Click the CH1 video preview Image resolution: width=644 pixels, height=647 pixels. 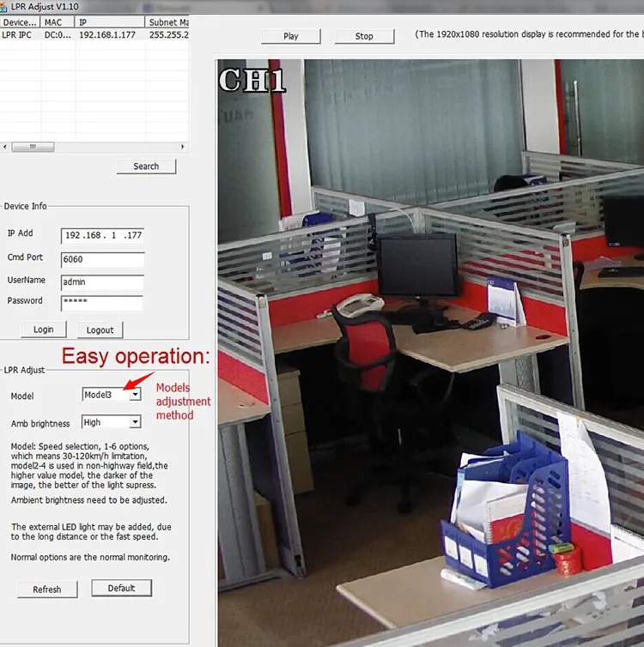tap(430, 353)
